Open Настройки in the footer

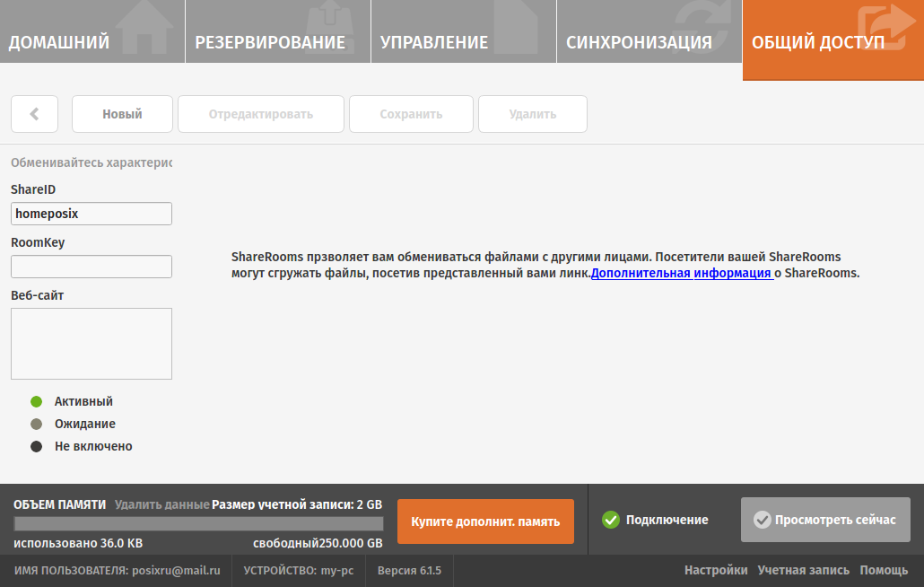click(x=716, y=570)
